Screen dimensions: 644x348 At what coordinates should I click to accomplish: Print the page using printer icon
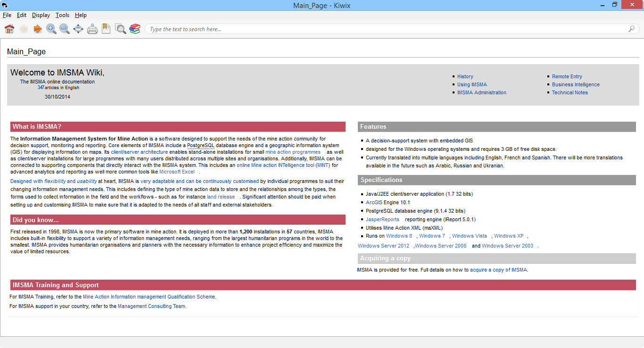(x=92, y=29)
